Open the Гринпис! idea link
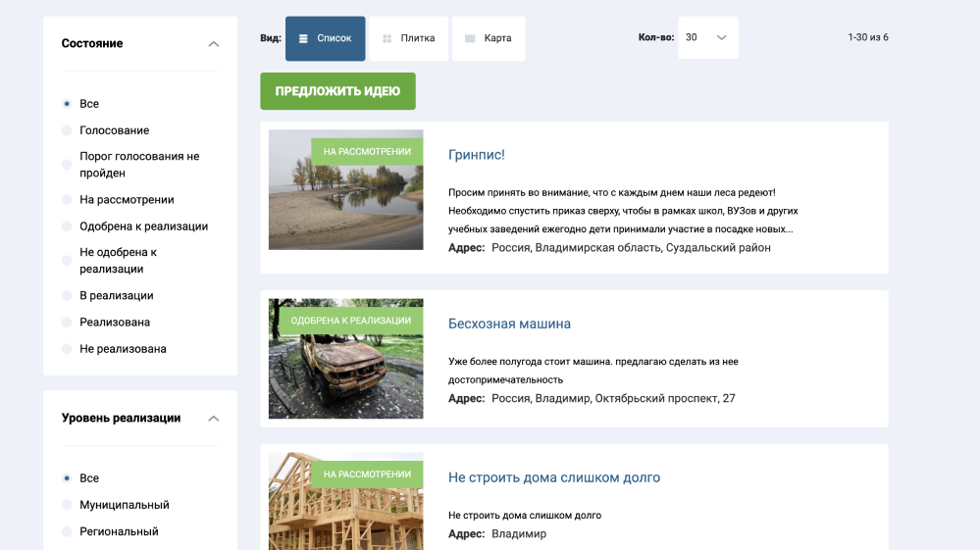Image resolution: width=980 pixels, height=550 pixels. click(x=476, y=155)
